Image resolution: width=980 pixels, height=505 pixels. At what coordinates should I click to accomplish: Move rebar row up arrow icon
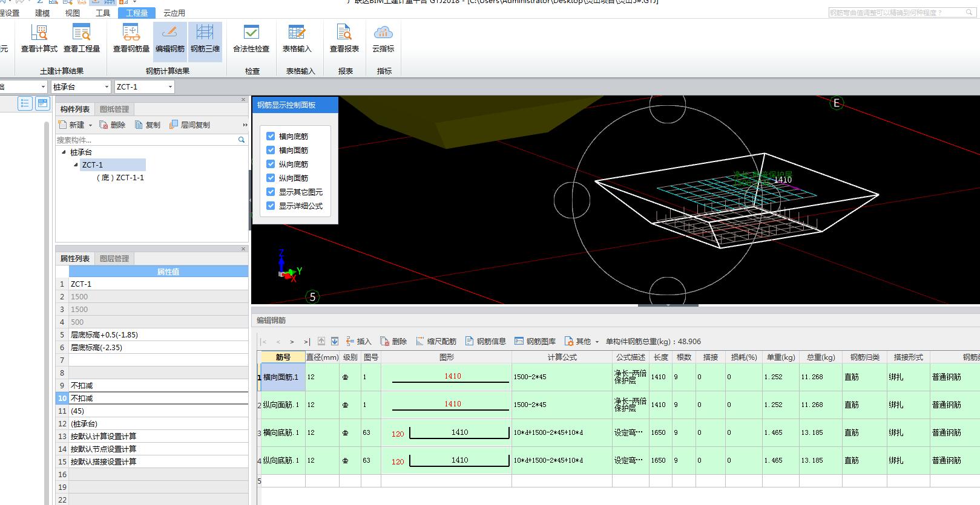coord(321,341)
